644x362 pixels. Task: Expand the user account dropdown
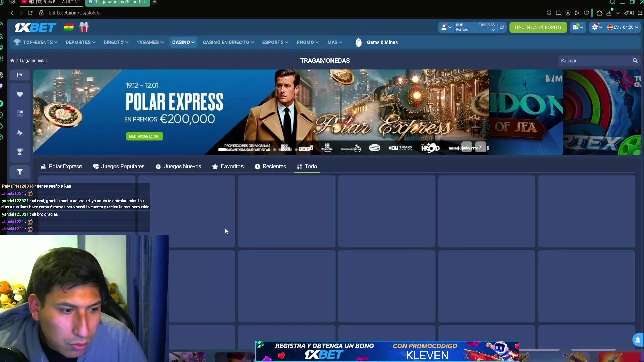446,27
